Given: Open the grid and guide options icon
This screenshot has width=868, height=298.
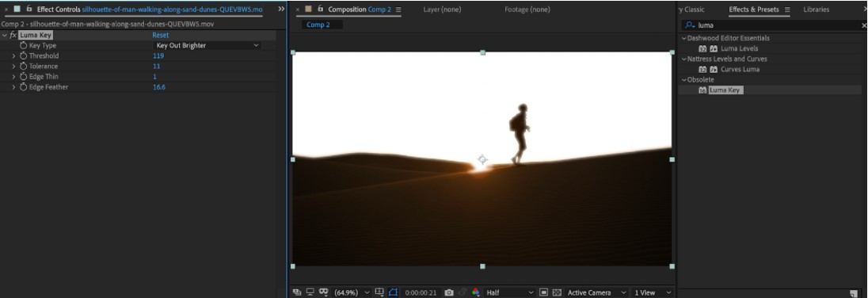Looking at the screenshot, I should point(379,292).
